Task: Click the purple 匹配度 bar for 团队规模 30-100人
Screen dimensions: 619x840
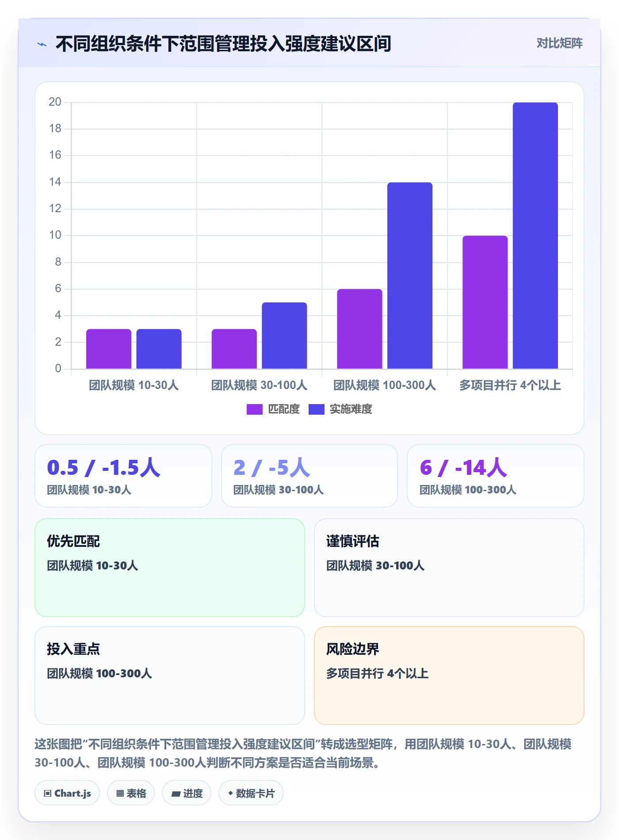Action: [x=234, y=349]
